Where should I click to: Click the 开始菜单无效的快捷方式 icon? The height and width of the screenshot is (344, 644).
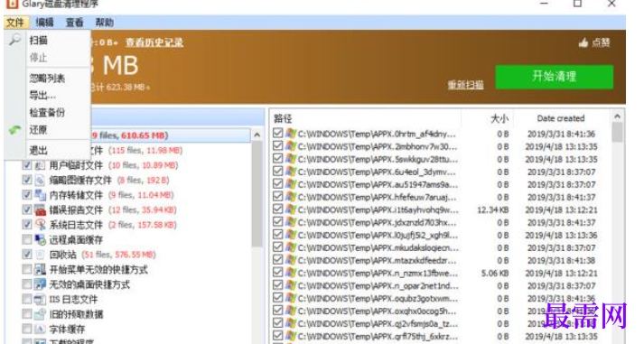(40, 270)
